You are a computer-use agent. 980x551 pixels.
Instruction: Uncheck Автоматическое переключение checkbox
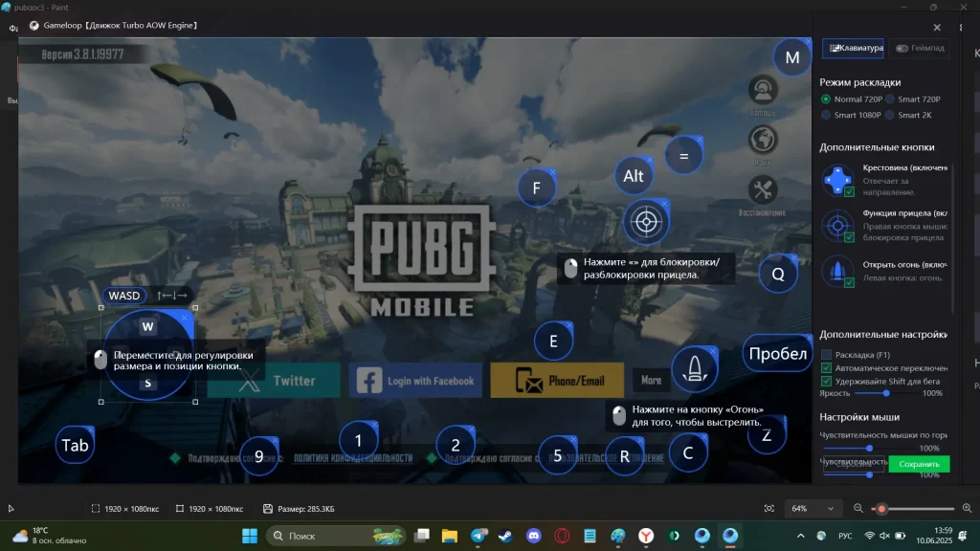pyautogui.click(x=826, y=368)
